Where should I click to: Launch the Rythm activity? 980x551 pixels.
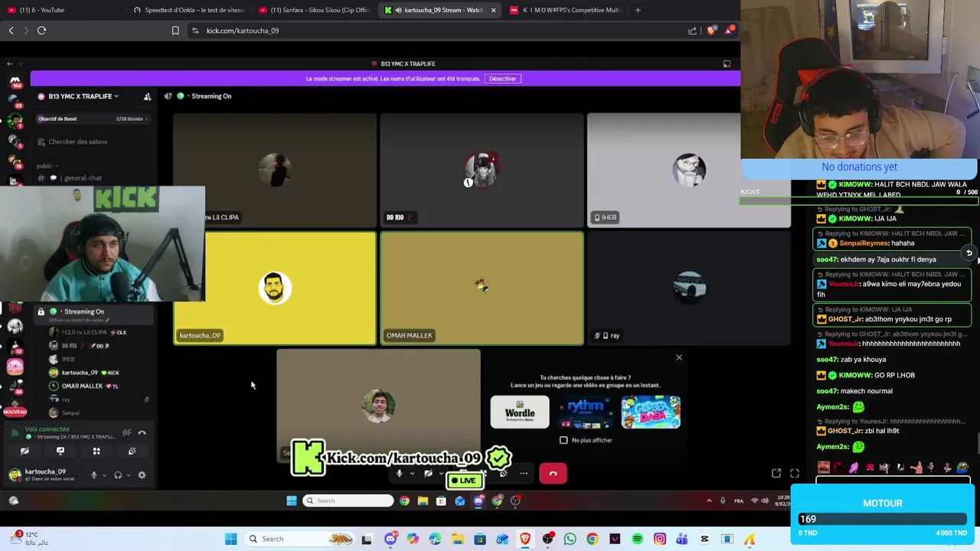(x=586, y=412)
